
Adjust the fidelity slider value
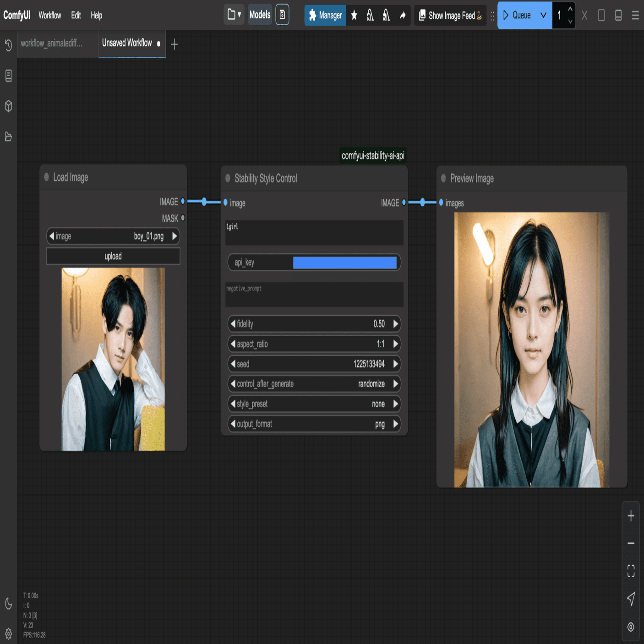[314, 324]
